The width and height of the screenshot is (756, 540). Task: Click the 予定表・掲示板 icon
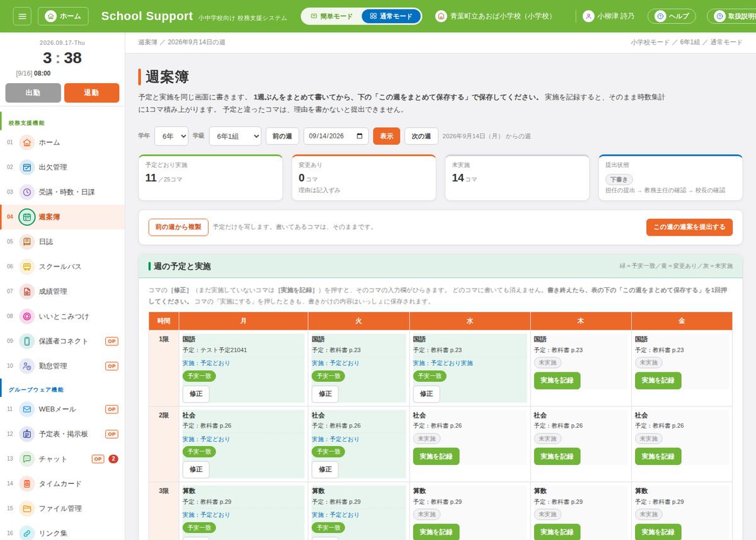tap(27, 434)
